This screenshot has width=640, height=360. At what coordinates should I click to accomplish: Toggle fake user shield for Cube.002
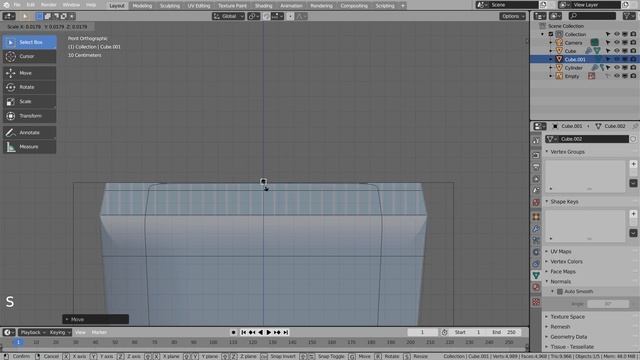point(633,139)
